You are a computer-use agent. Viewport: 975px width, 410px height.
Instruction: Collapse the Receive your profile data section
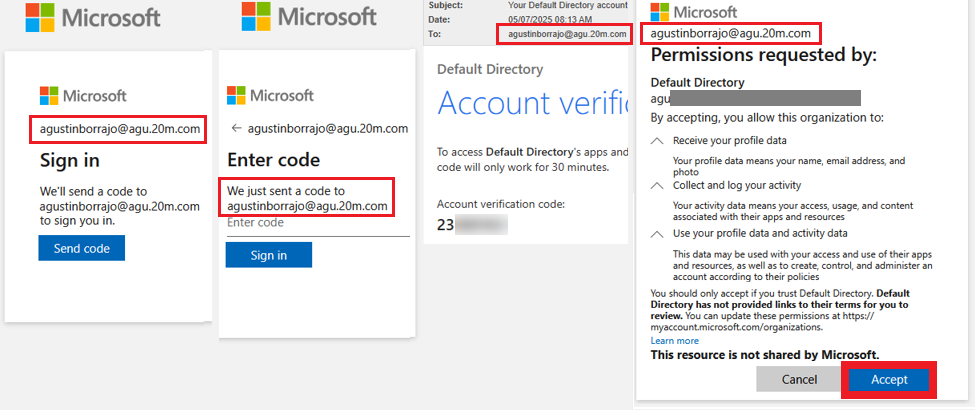[657, 141]
